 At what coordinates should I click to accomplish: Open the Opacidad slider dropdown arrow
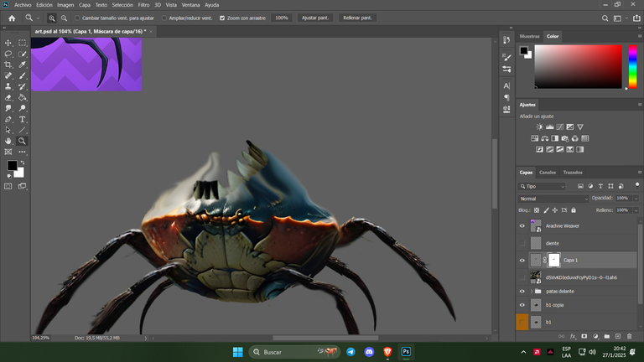636,199
